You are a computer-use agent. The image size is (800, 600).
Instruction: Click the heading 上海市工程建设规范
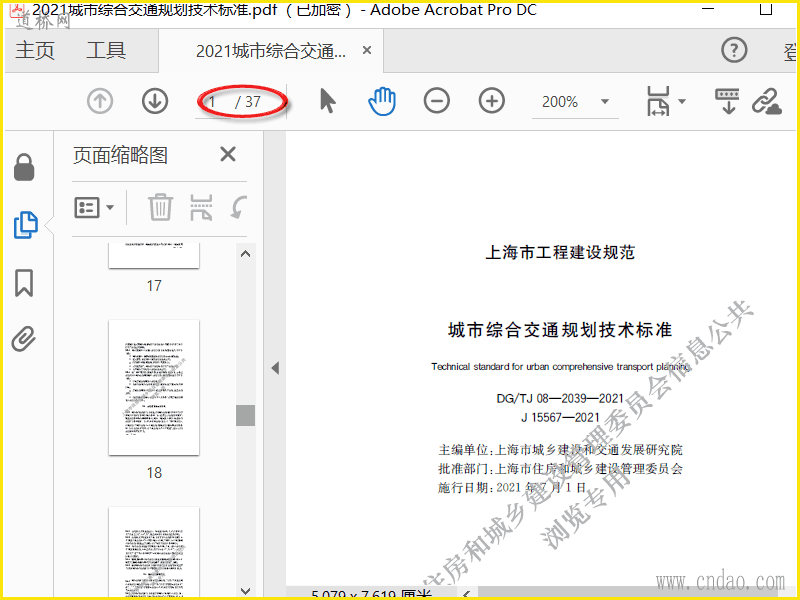pos(560,252)
